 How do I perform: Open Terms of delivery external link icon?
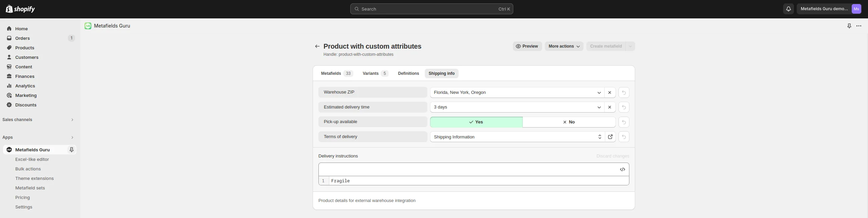610,137
